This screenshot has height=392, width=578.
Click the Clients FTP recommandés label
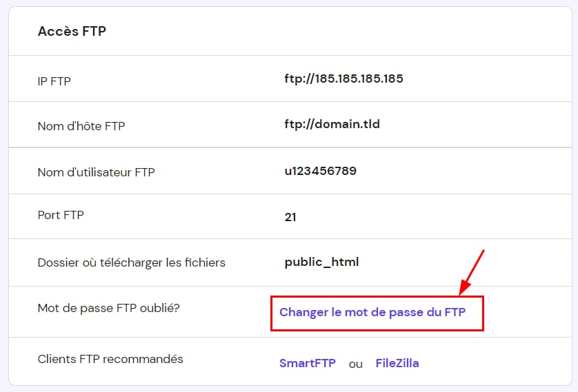[110, 359]
